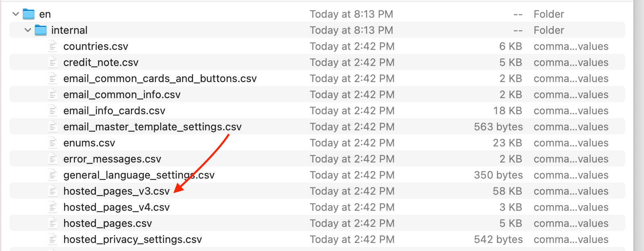Click the credit_note.csv document icon
The width and height of the screenshot is (644, 251).
(53, 62)
